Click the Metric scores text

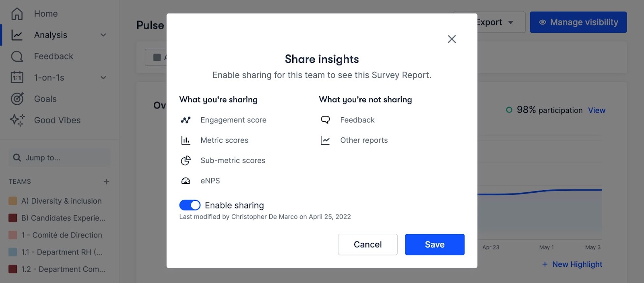(x=225, y=140)
